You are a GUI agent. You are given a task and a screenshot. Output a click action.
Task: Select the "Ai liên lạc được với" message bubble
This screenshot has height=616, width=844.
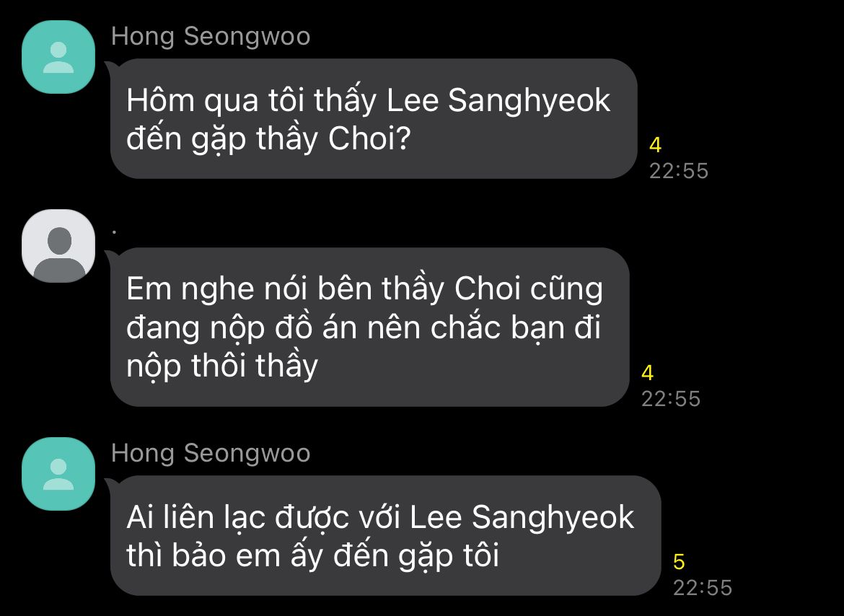point(385,535)
